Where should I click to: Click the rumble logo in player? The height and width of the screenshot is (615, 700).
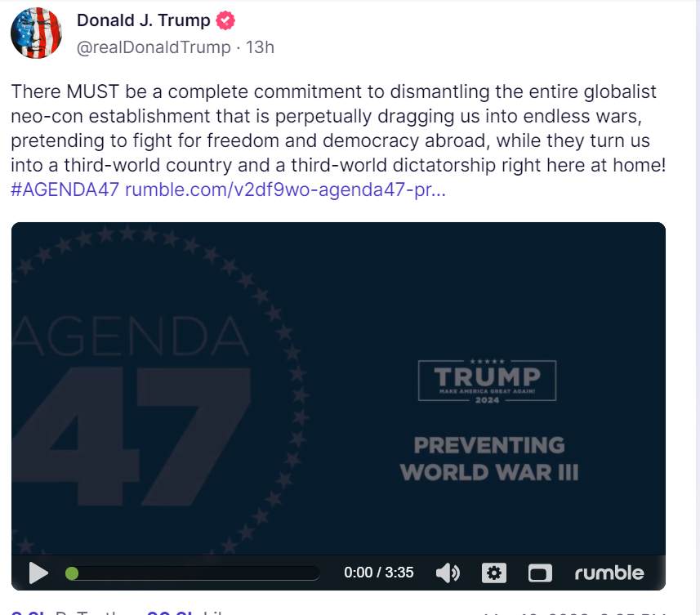click(x=609, y=573)
